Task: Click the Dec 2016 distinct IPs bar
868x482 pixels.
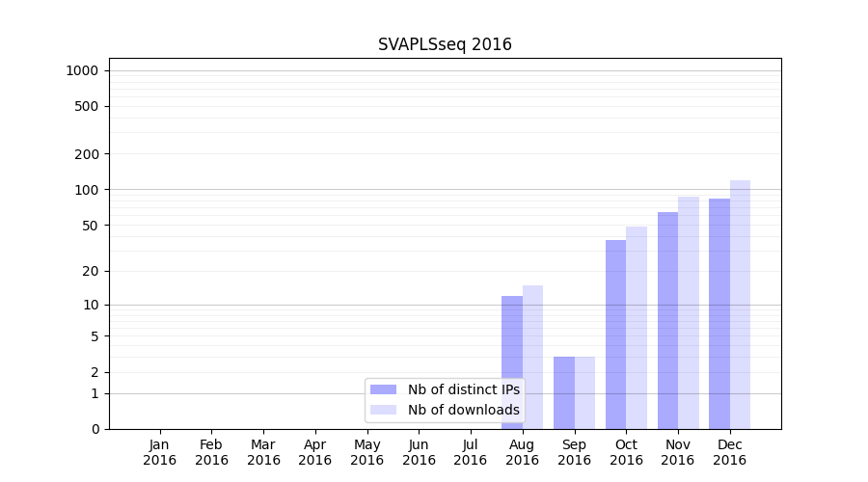Action: point(719,313)
